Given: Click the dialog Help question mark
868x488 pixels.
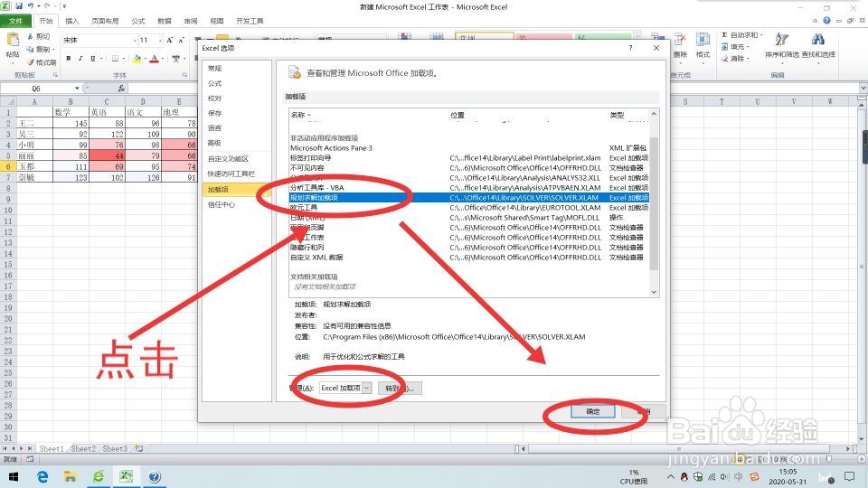Looking at the screenshot, I should coord(630,48).
